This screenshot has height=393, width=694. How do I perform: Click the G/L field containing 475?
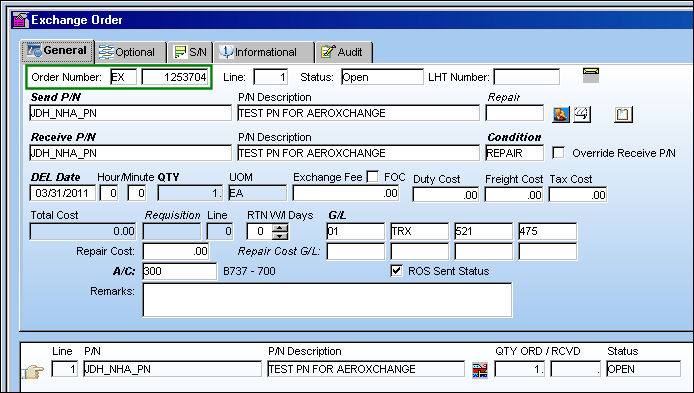tap(547, 231)
